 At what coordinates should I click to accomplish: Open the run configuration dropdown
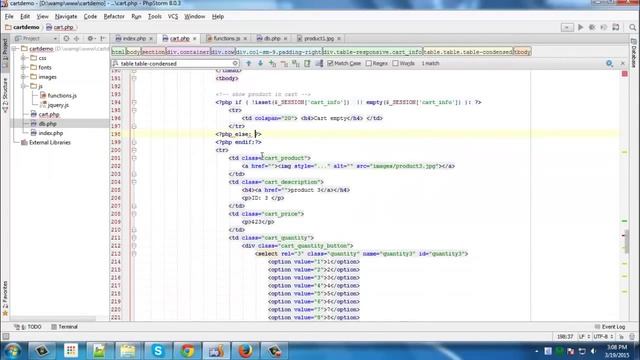pyautogui.click(x=567, y=27)
